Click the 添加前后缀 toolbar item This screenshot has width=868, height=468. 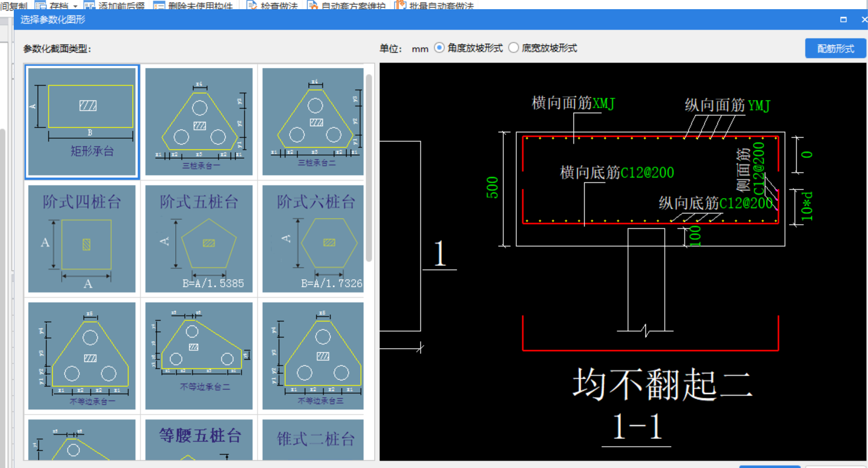[x=114, y=6]
